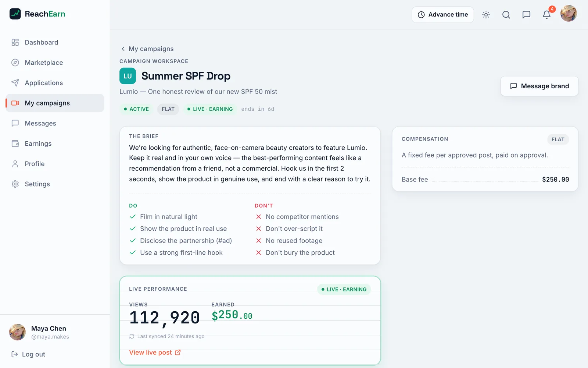
Task: Click No competitor mentions item
Action: pos(297,217)
